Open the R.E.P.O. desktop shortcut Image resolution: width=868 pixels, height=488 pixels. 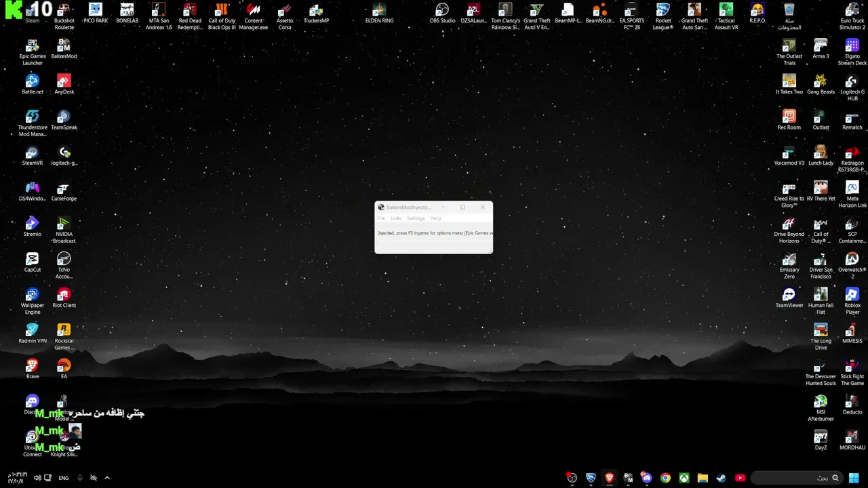757,14
